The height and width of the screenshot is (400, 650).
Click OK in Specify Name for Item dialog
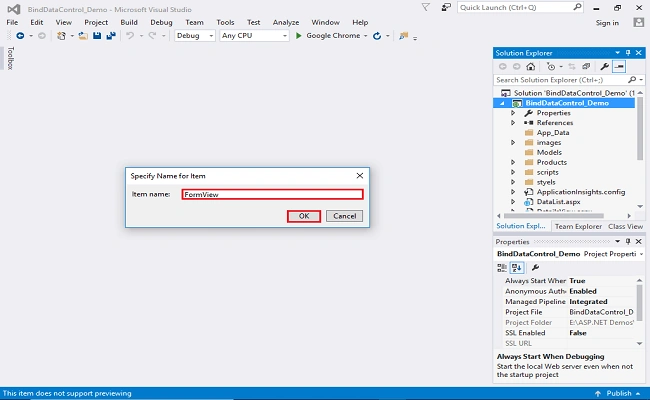click(x=304, y=216)
